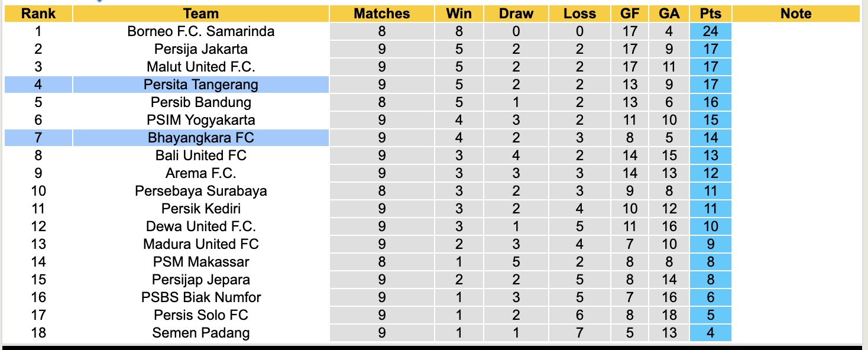The image size is (868, 350).
Task: Select the GA column header
Action: 669,14
